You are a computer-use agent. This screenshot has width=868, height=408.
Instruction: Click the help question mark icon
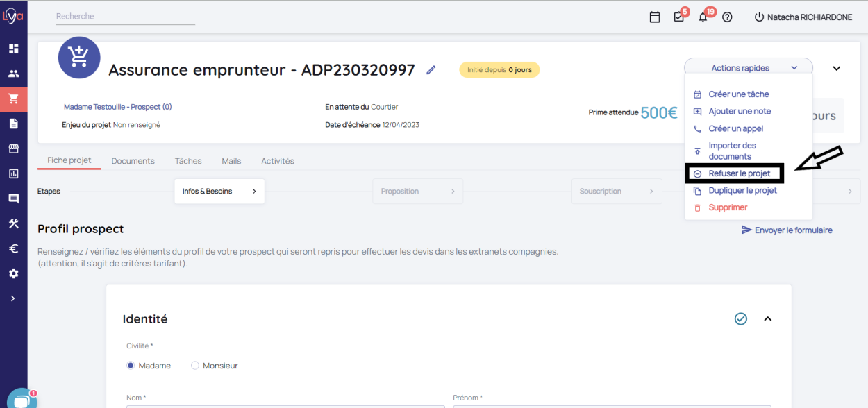727,17
